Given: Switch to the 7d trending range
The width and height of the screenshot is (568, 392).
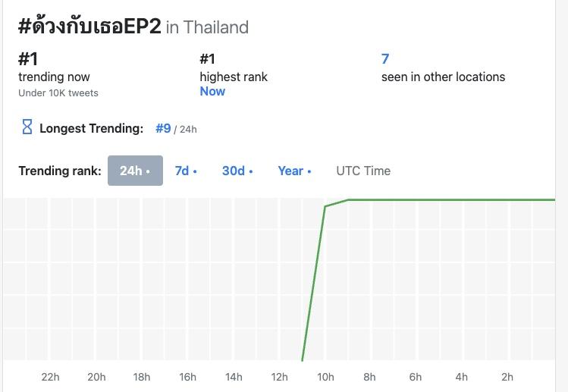Looking at the screenshot, I should (186, 171).
